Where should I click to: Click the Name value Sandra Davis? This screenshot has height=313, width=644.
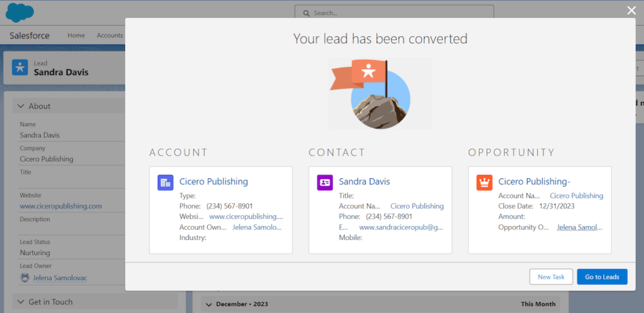pyautogui.click(x=40, y=135)
